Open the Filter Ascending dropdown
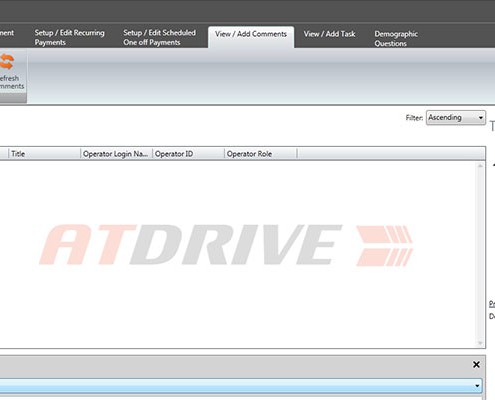Viewport: 495px width, 400px height. point(455,118)
